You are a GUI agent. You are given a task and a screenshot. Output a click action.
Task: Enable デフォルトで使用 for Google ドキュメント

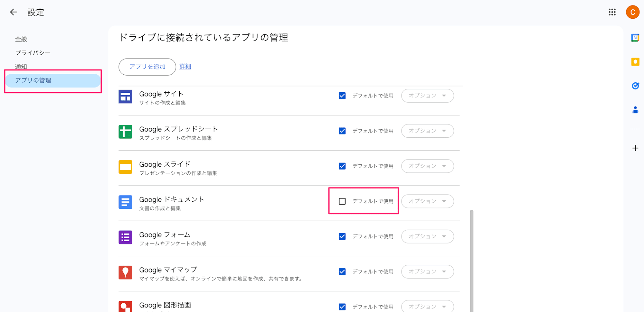pos(342,201)
